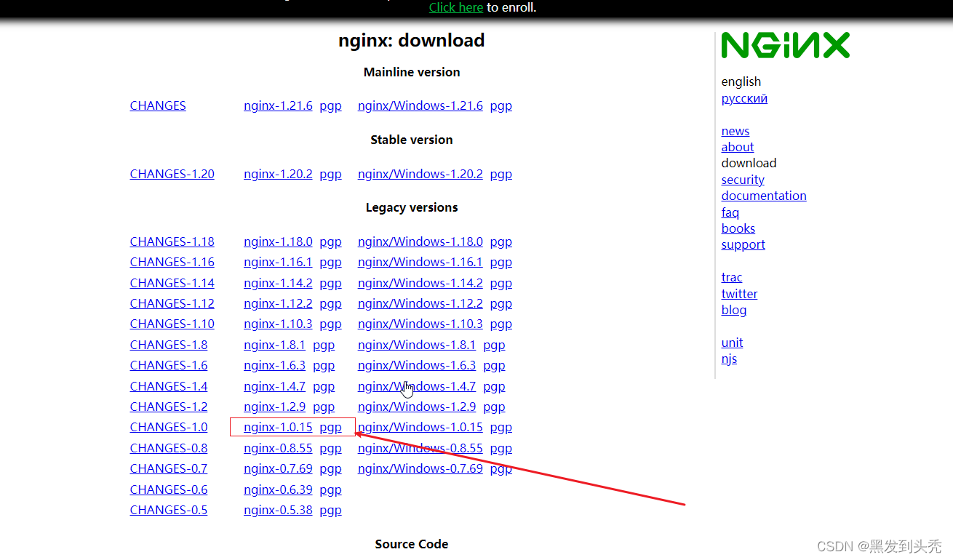This screenshot has width=953, height=560.
Task: Download nginx-0.7.69
Action: (x=278, y=468)
